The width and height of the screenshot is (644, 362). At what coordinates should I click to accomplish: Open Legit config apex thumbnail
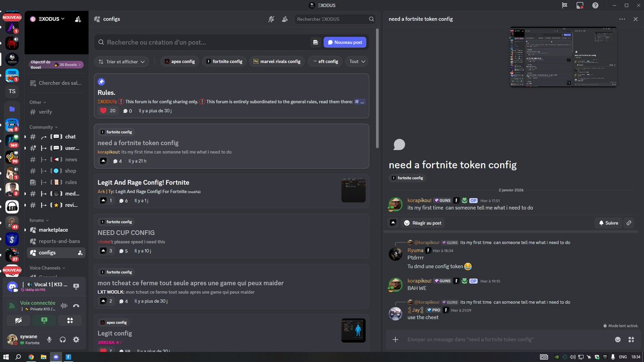coord(353,330)
